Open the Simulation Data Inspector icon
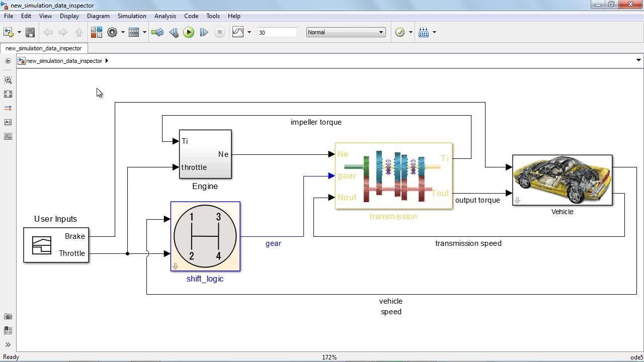Screen dimensions: 644x362 click(238, 32)
